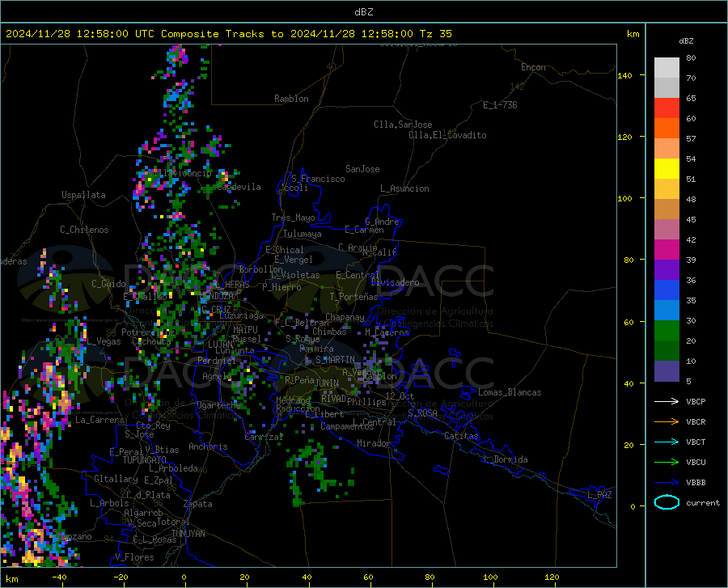Click the Capdevila label on map
728x588 pixels.
239,187
